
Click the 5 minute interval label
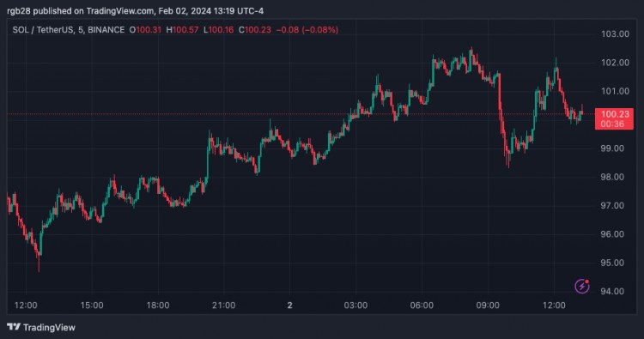(x=78, y=30)
